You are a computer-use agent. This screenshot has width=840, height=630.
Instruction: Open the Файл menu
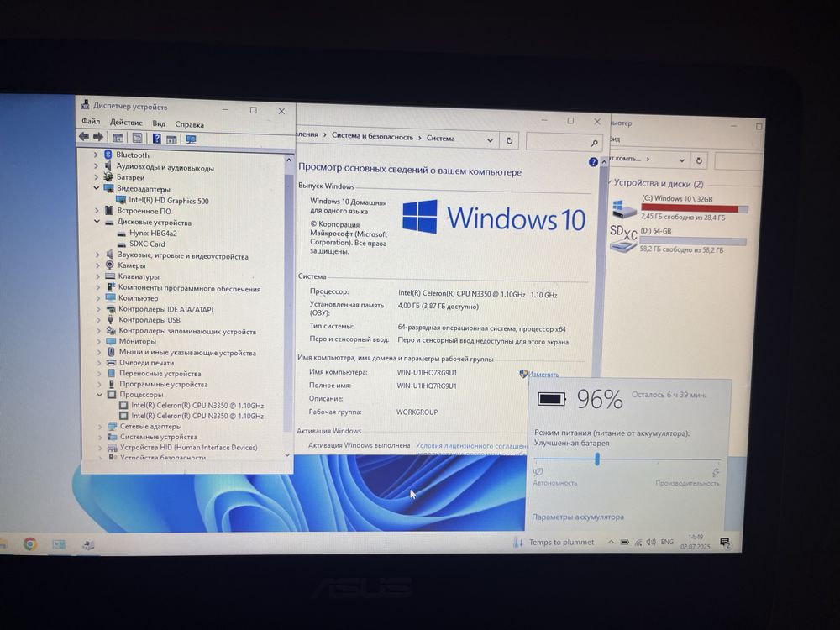91,121
